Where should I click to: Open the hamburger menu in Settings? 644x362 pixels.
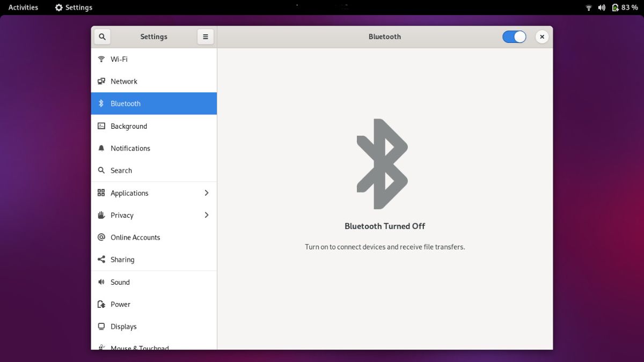pos(206,36)
